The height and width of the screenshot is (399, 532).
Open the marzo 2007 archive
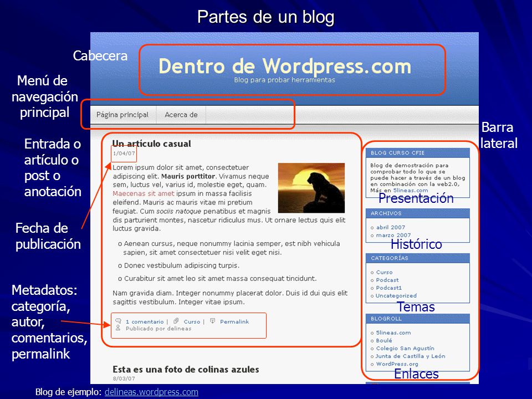(x=393, y=235)
